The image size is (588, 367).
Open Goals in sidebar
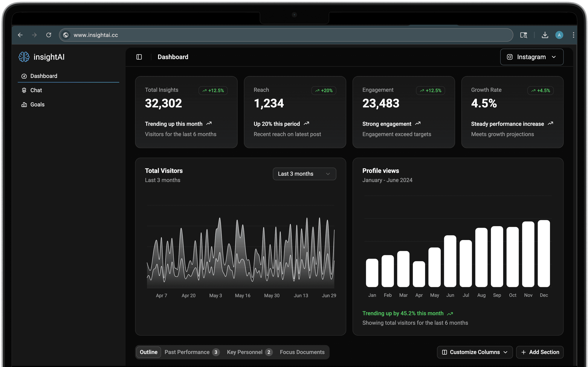tap(37, 104)
